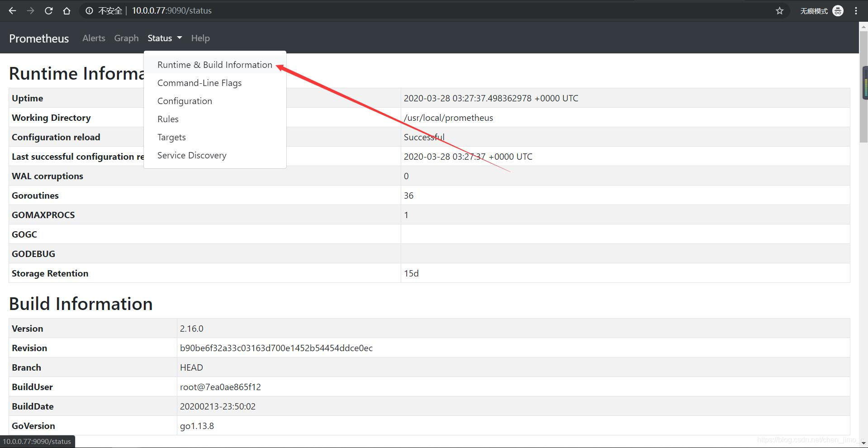Select Service Discovery from the Status menu
The image size is (868, 448).
(x=215, y=155)
